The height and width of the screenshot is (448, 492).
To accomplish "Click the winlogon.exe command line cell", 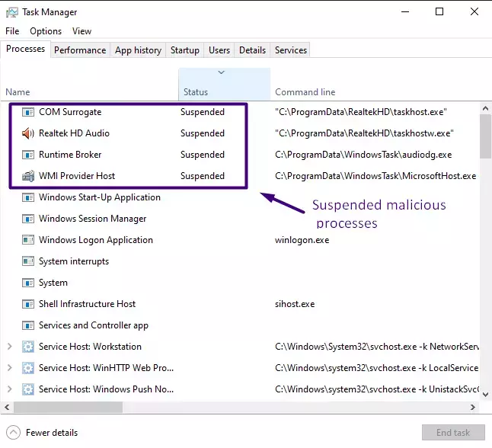I will click(302, 241).
